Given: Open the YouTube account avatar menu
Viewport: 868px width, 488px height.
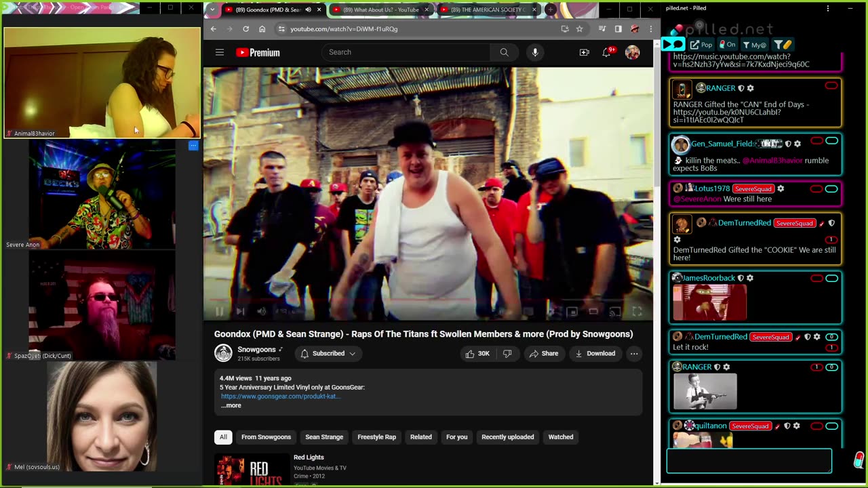Looking at the screenshot, I should (x=633, y=52).
